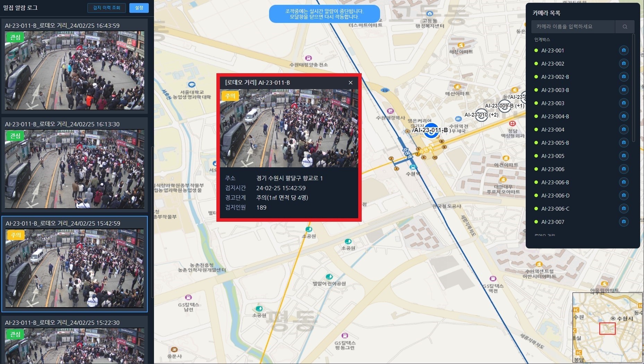Click the AI-23-010 (+2) camera cluster marker

[481, 115]
